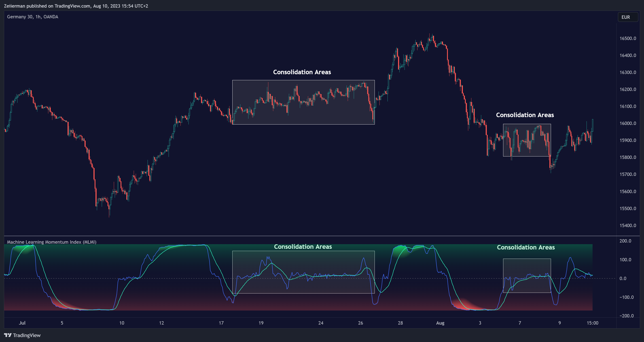This screenshot has width=644, height=342.
Task: Click the '17' date label on time axis
Action: [x=221, y=323]
